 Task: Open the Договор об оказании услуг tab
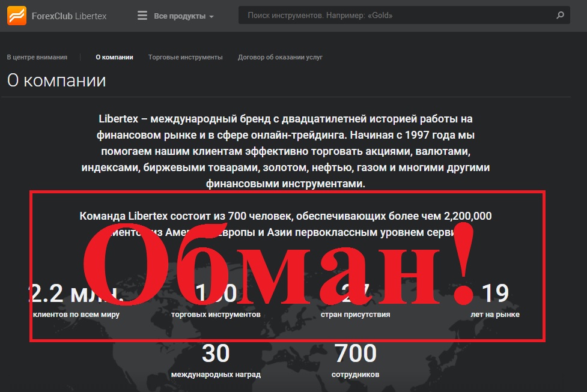[x=280, y=57]
